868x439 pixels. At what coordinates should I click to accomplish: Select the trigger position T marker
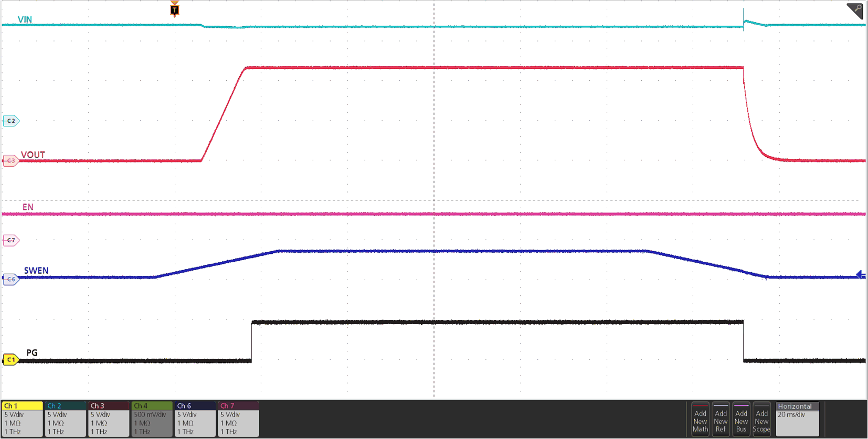point(175,9)
